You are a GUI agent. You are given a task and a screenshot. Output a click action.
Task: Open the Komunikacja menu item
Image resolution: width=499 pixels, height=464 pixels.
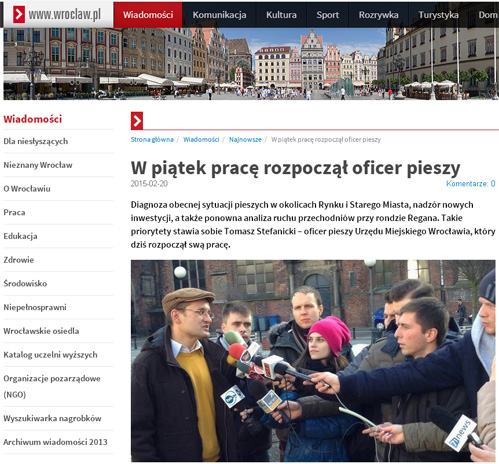[219, 15]
